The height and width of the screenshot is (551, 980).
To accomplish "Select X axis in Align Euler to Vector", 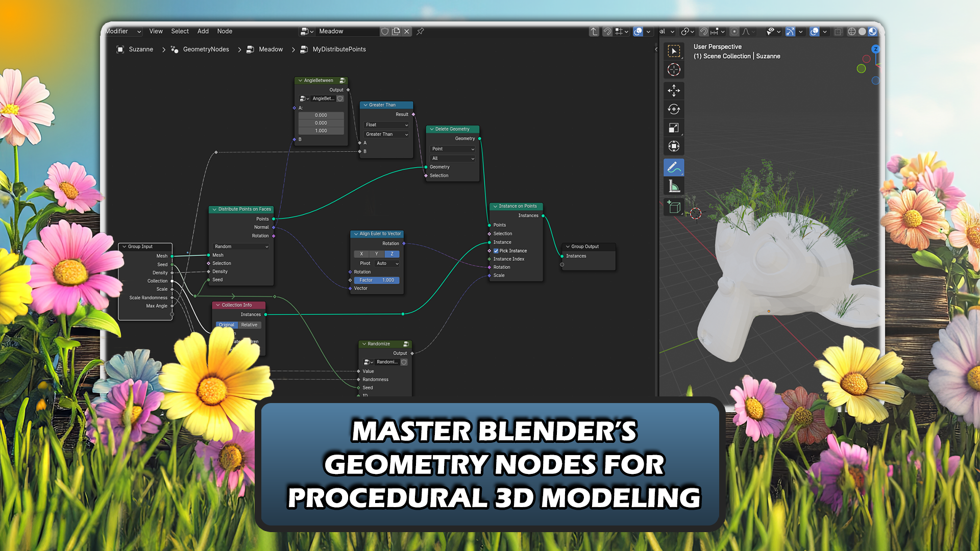I will click(x=361, y=254).
